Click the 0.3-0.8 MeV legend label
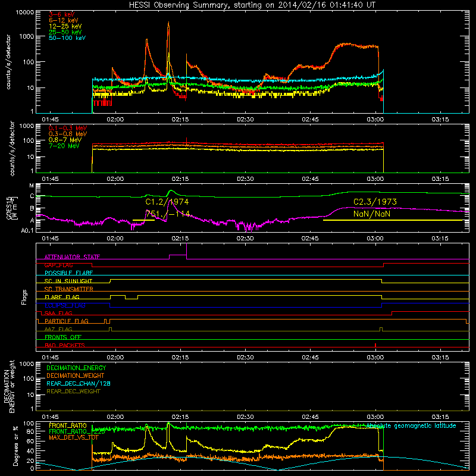The width and height of the screenshot is (476, 476). click(68, 134)
